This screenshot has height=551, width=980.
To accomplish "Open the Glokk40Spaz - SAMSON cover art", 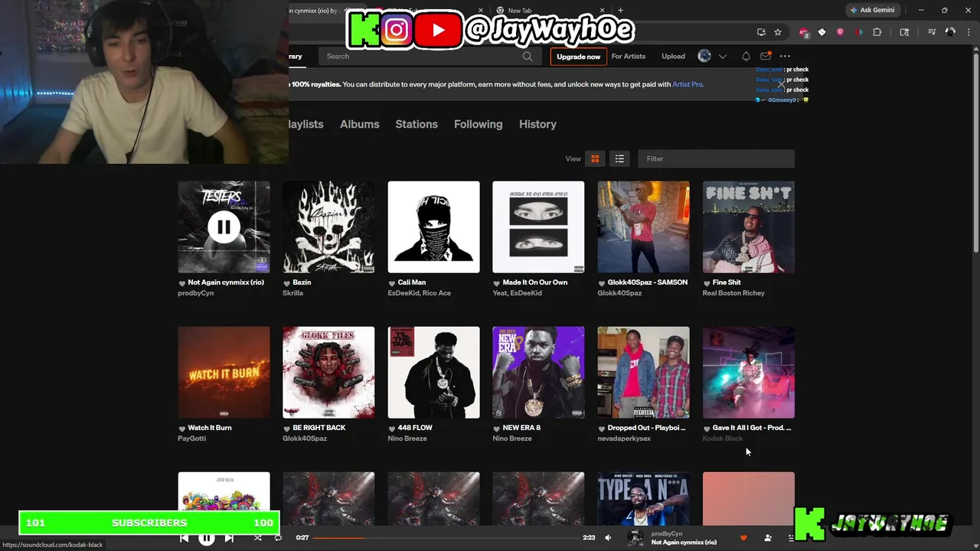I will tap(643, 227).
